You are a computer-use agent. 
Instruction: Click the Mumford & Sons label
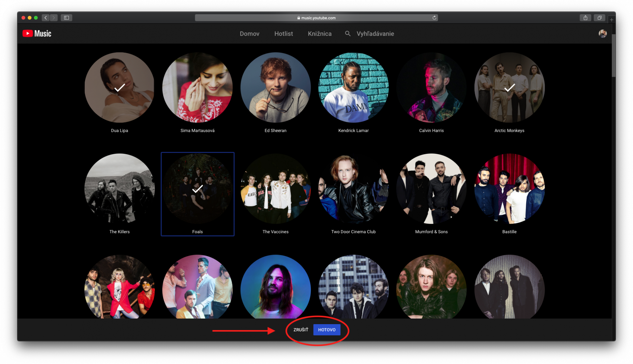click(x=431, y=232)
